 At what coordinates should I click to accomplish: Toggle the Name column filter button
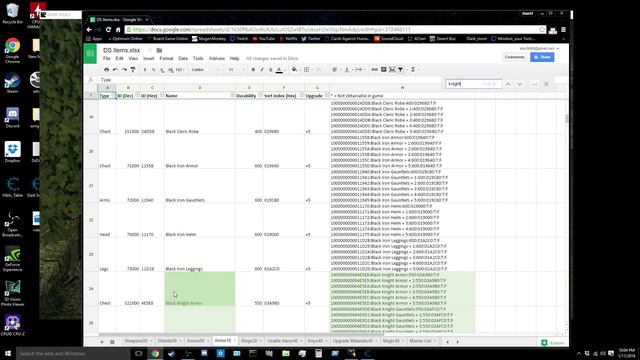point(232,95)
